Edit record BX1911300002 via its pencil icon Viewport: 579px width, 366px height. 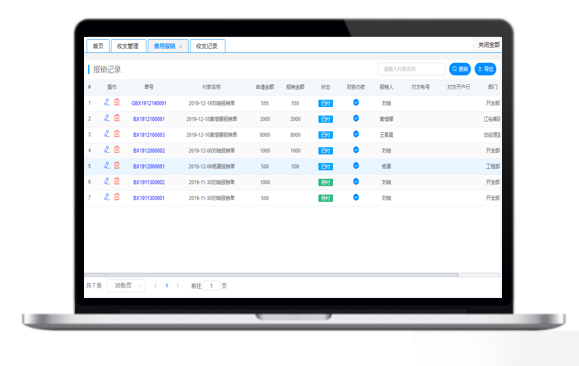[107, 181]
